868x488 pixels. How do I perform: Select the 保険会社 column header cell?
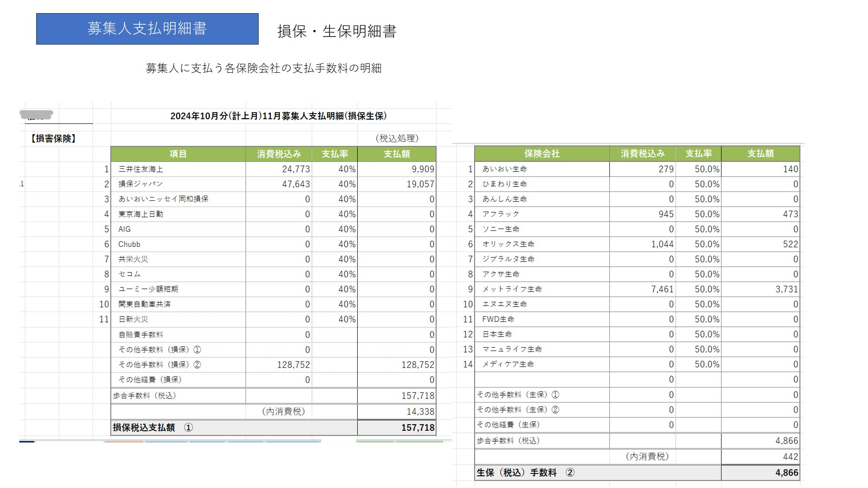point(542,153)
